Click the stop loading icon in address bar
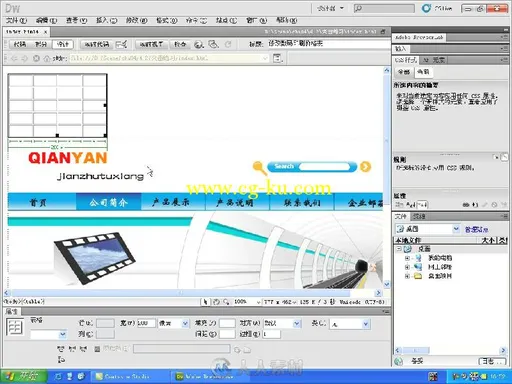512x384 pixels. pos(36,59)
